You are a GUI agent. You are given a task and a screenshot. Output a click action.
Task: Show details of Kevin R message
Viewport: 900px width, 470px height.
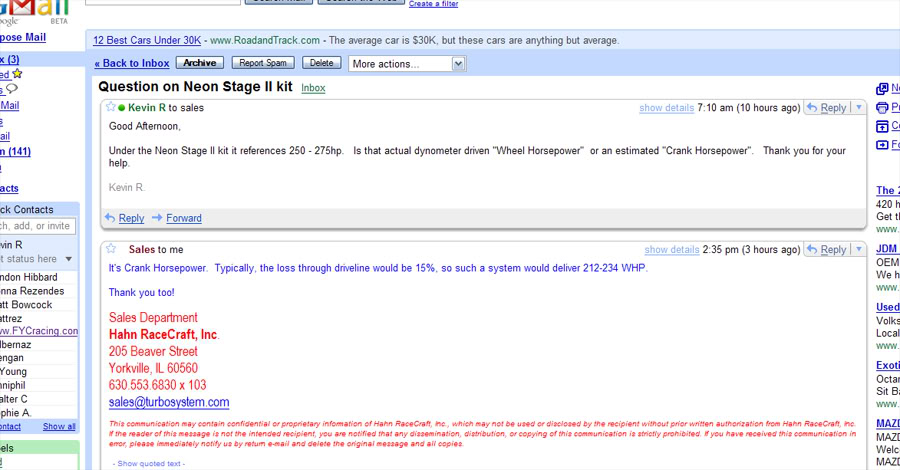tap(666, 108)
